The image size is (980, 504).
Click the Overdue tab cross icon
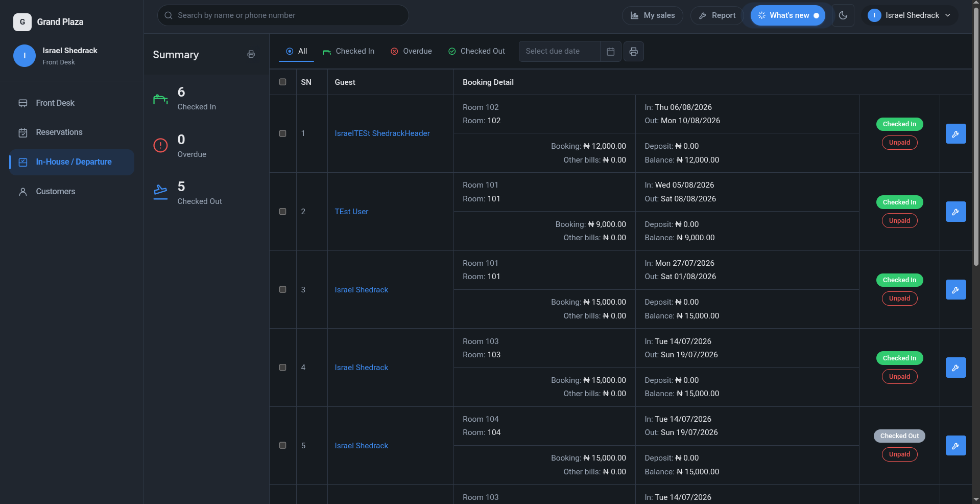pyautogui.click(x=394, y=51)
